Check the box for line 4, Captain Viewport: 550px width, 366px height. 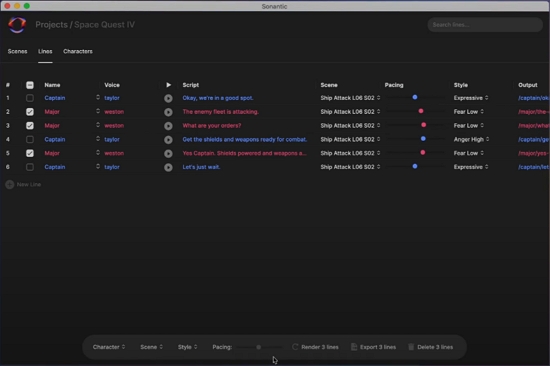point(30,139)
